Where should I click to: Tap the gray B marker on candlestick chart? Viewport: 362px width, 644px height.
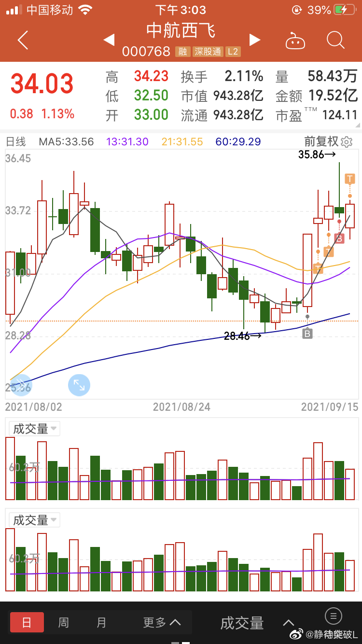click(307, 333)
